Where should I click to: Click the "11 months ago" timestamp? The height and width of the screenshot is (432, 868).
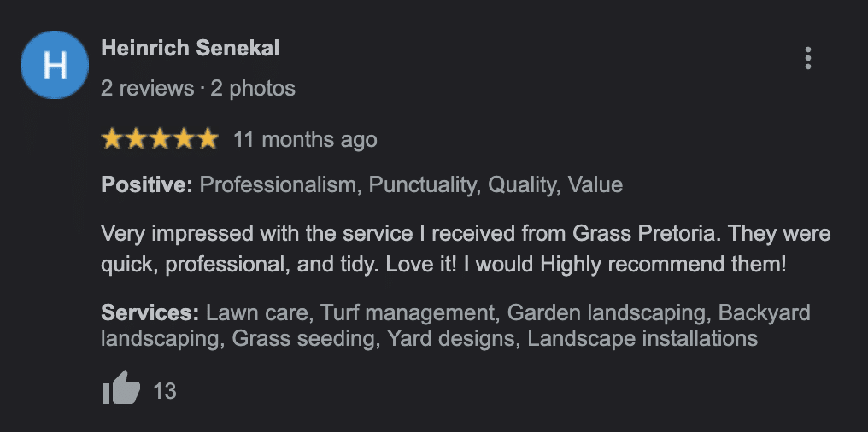tap(304, 139)
